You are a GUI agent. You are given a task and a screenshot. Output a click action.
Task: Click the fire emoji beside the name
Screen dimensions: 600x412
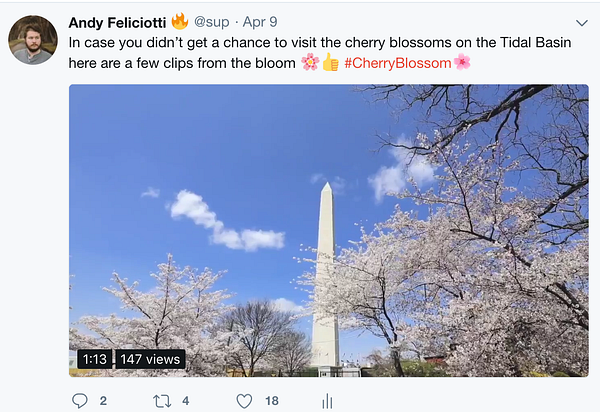(180, 20)
